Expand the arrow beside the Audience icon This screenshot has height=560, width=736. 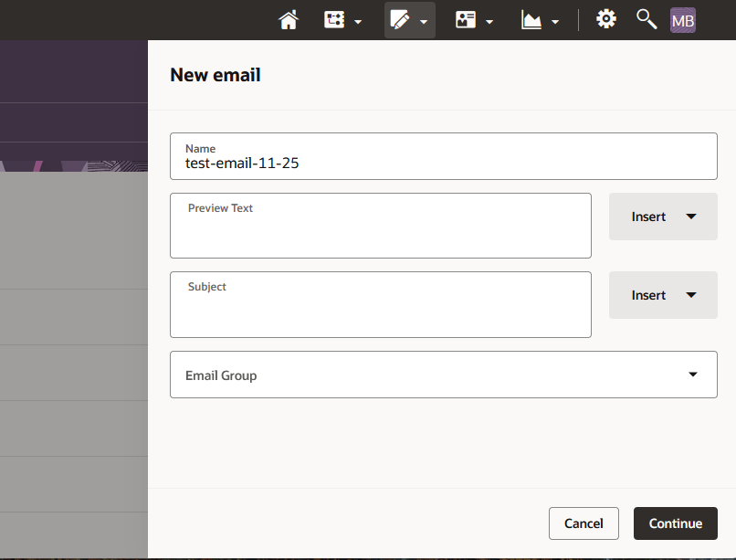489,22
